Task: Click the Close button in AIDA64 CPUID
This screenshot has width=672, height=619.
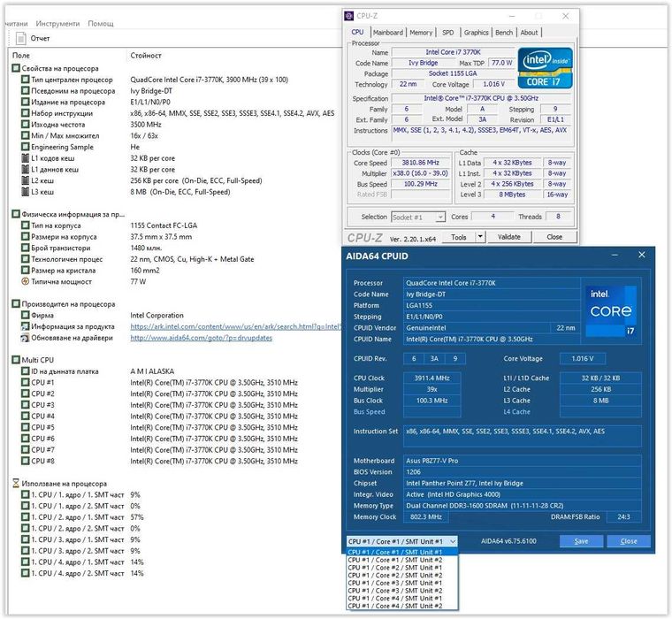Action: tap(629, 541)
